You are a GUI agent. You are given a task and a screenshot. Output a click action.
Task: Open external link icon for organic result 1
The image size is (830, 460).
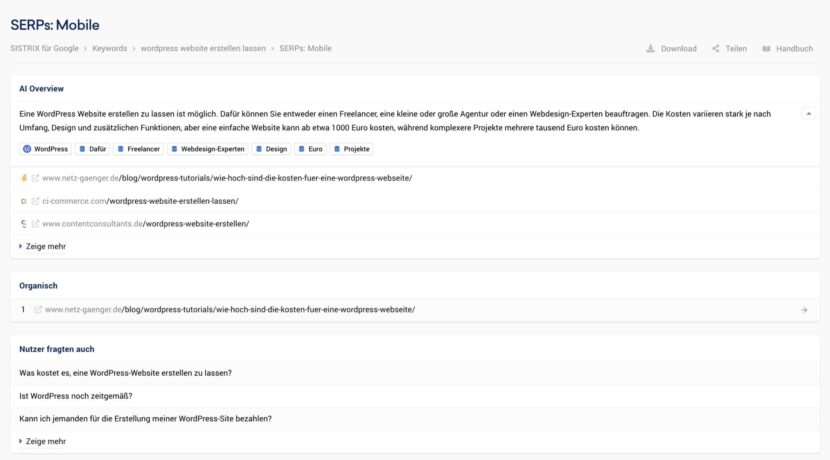point(38,310)
